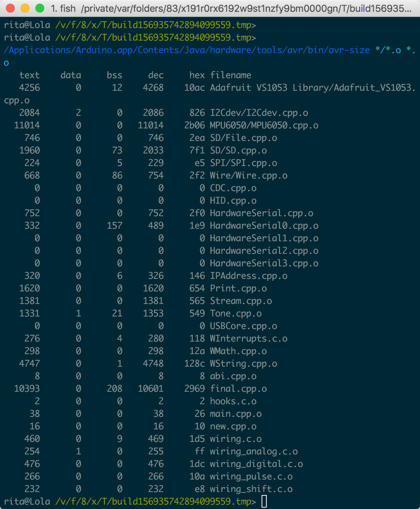
Task: Click the avr-size command path text
Action: pos(187,50)
